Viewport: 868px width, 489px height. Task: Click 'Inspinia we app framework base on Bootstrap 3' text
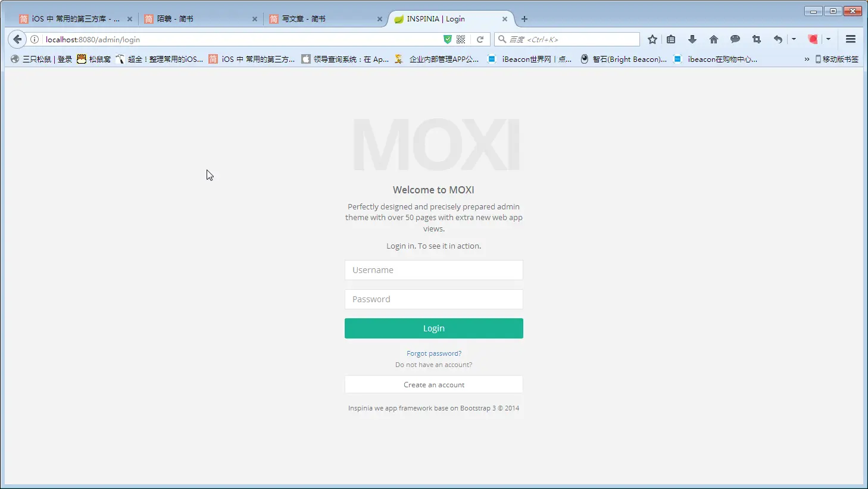pyautogui.click(x=422, y=408)
